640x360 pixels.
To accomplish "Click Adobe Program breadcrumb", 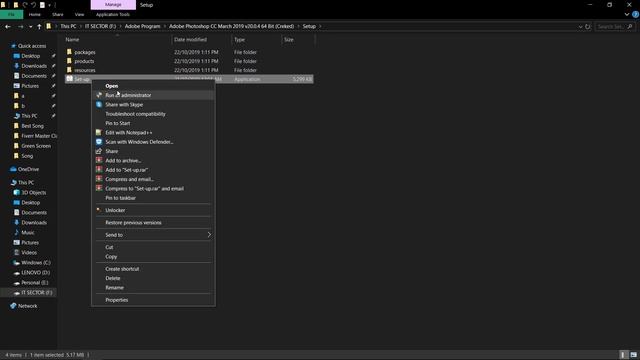I will [x=142, y=26].
